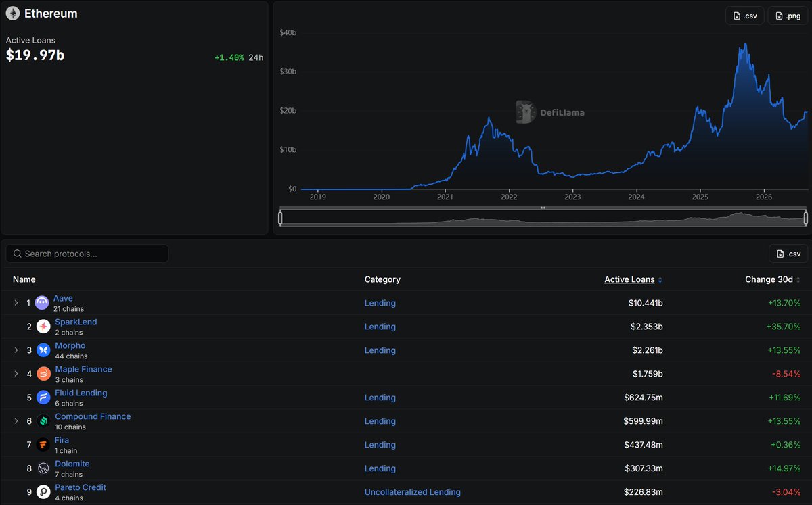Expand the Compound Finance row chevron
Image resolution: width=812 pixels, height=505 pixels.
coord(16,421)
